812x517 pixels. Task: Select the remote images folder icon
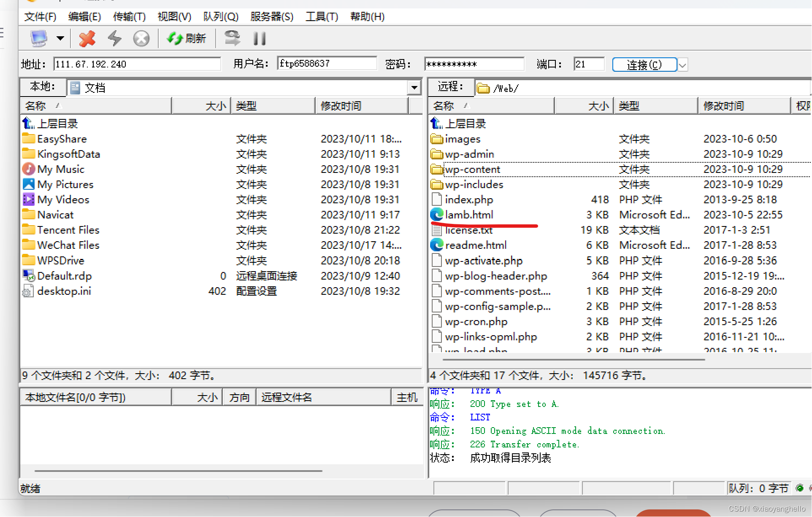coord(437,139)
